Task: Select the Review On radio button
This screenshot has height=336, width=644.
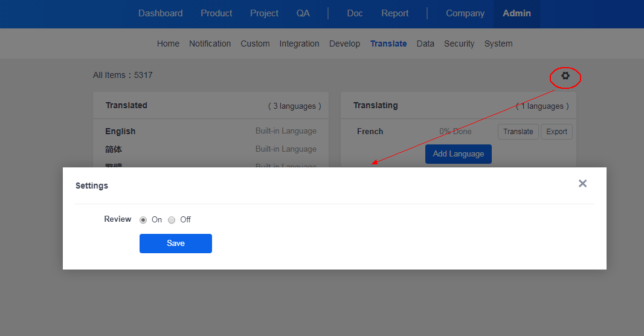Action: pos(143,220)
